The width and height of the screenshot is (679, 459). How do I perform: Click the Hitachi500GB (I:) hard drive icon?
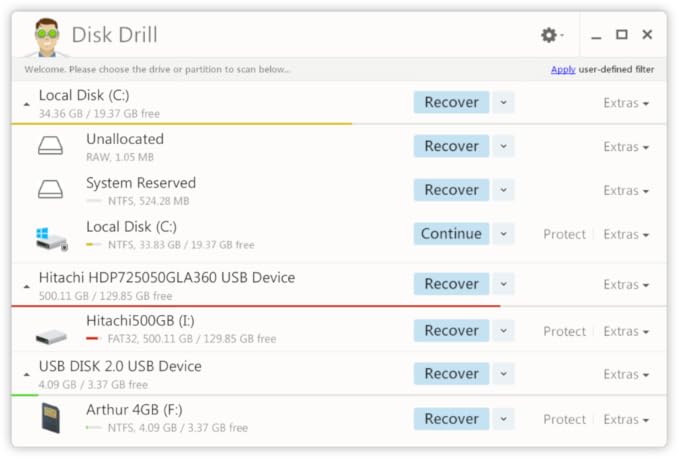(x=50, y=334)
